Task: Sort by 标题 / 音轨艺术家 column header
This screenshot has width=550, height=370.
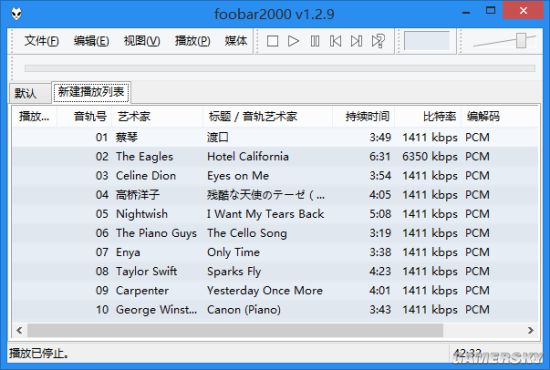Action: click(267, 116)
